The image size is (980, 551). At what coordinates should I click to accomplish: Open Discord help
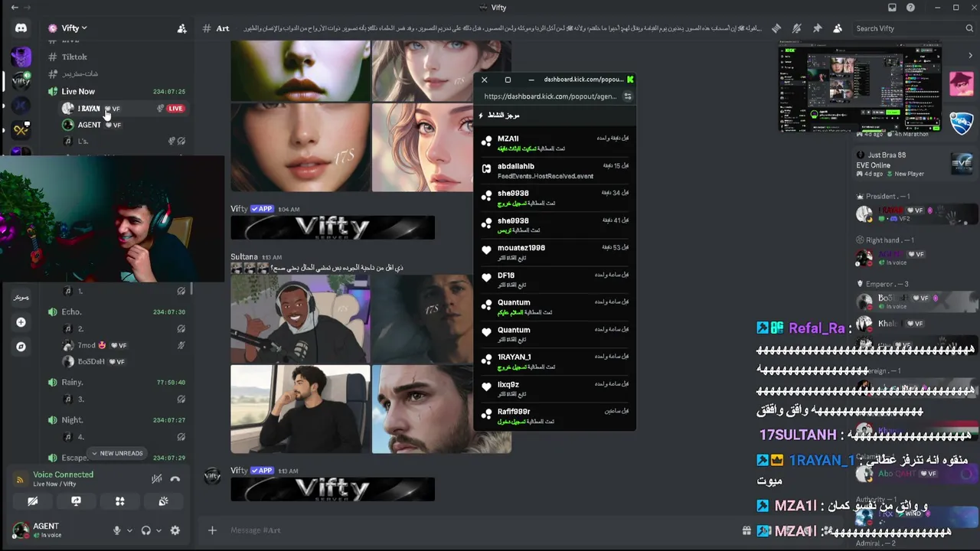coord(910,8)
